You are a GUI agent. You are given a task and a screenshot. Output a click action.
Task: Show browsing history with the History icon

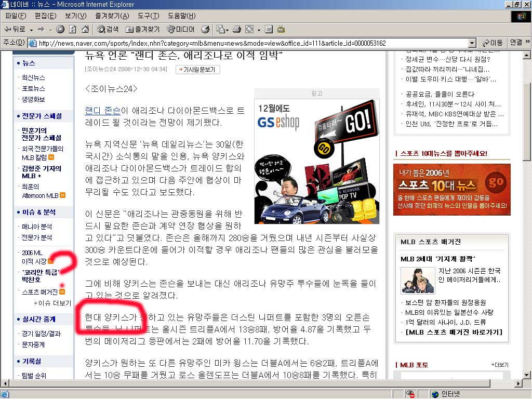205,30
